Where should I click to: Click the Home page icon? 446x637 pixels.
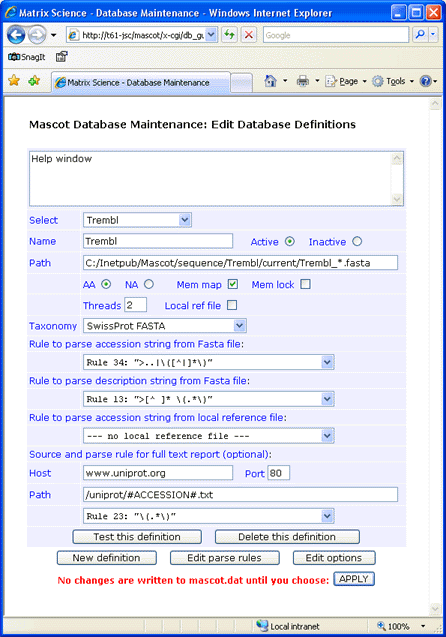[x=271, y=81]
